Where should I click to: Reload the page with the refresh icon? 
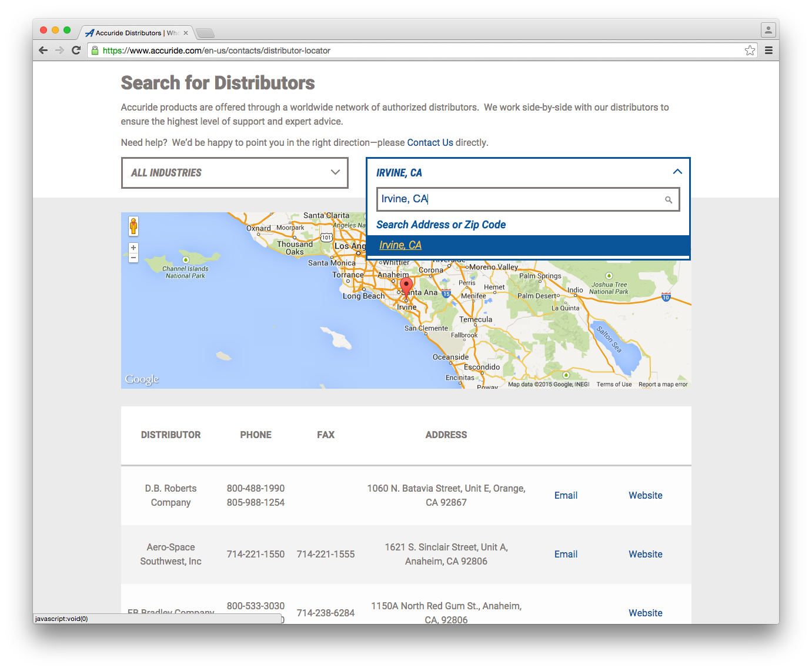[76, 50]
